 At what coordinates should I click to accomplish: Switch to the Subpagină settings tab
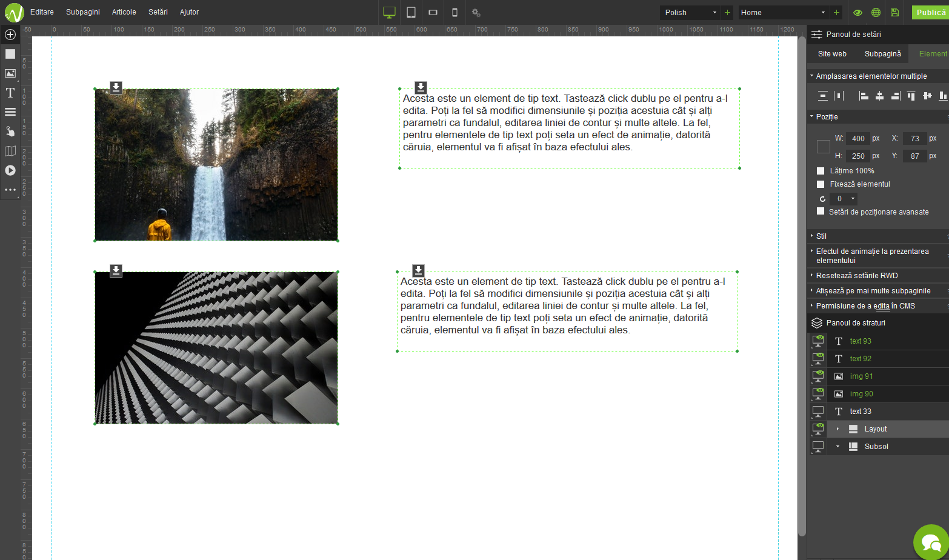click(x=882, y=54)
